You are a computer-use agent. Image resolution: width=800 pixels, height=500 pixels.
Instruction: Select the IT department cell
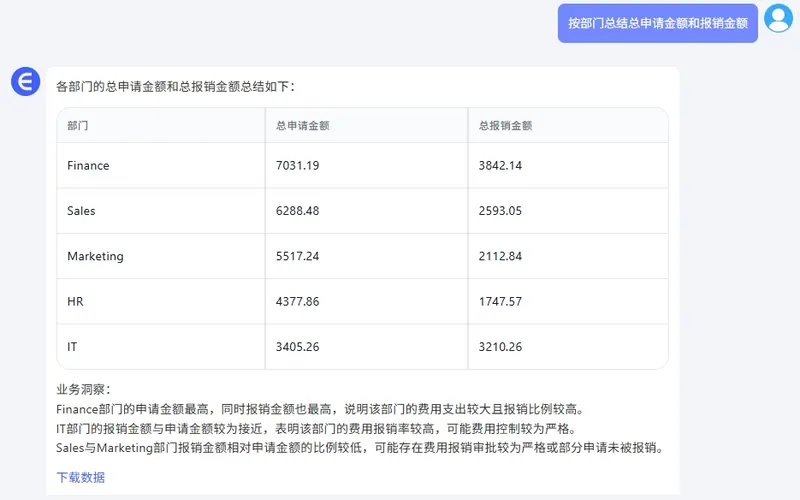pos(72,347)
